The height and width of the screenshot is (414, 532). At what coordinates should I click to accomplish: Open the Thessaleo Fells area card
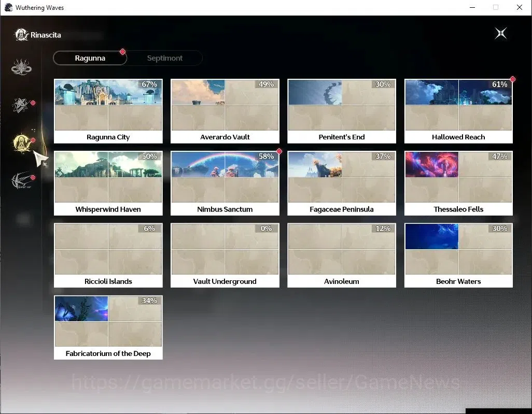458,183
